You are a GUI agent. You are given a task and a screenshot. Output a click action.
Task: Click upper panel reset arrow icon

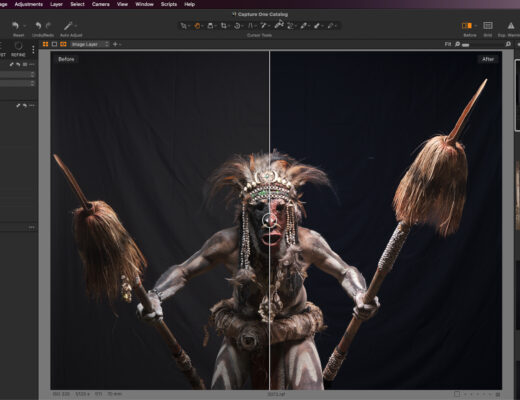[x=18, y=64]
